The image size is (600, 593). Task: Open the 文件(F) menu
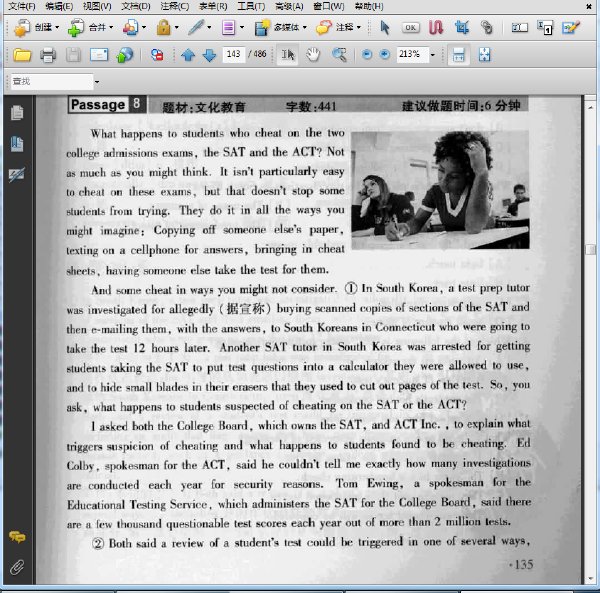coord(21,6)
